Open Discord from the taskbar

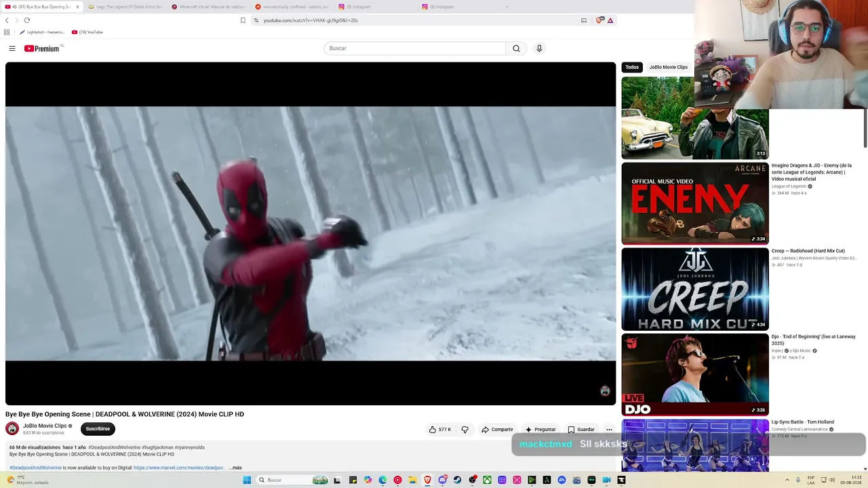tap(442, 480)
